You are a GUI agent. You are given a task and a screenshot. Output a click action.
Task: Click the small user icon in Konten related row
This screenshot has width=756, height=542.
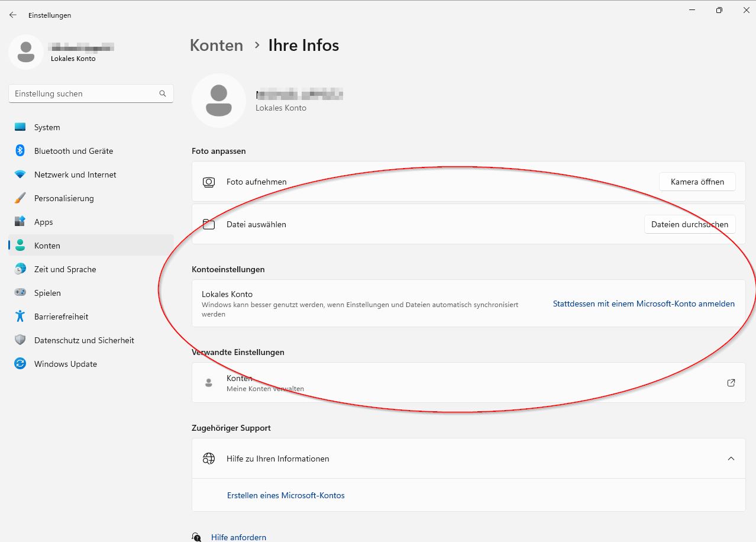208,383
